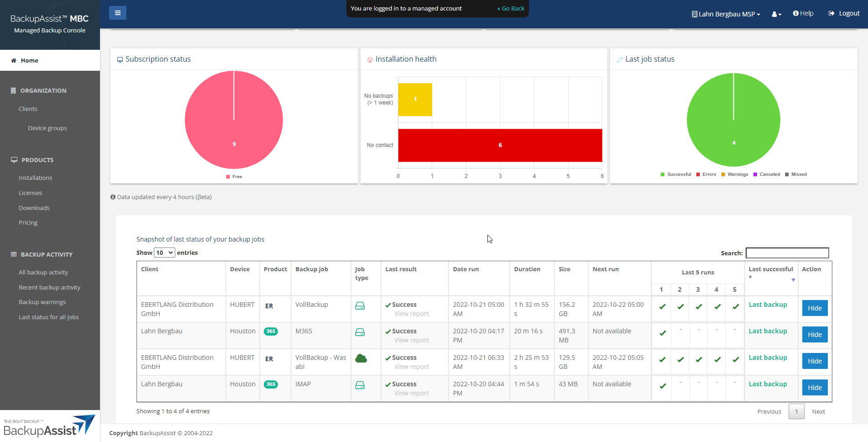View report for the M365 job

411,340
